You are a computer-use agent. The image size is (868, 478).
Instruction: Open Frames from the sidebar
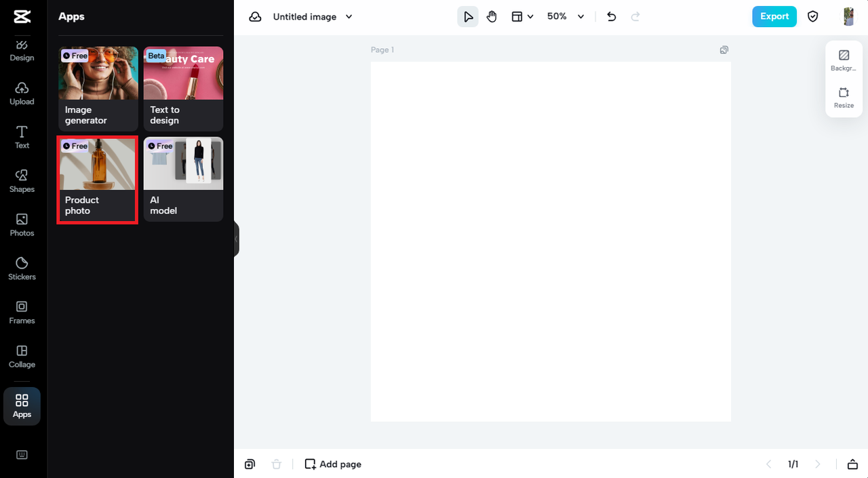tap(22, 313)
